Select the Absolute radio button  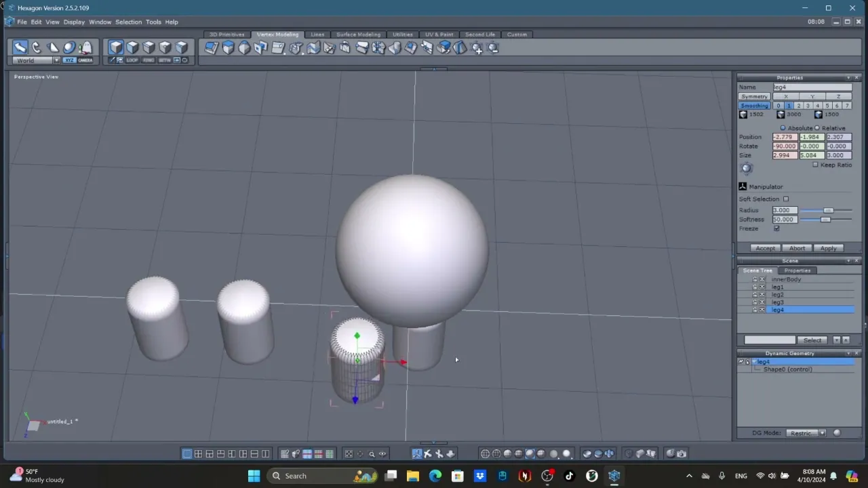(783, 128)
